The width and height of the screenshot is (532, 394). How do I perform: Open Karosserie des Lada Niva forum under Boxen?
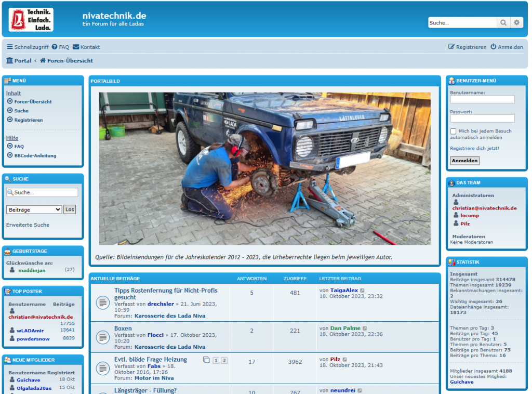coord(170,347)
